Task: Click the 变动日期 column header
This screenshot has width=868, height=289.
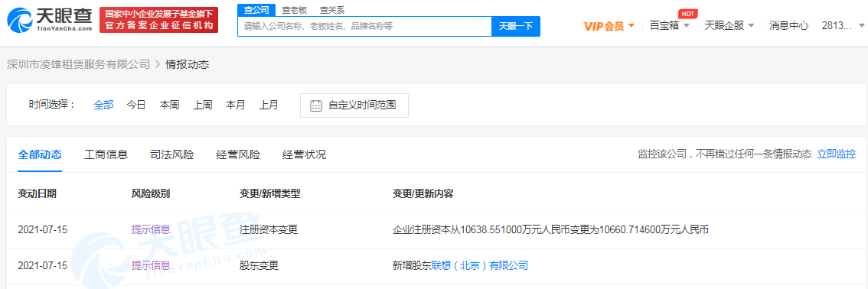Action: (x=37, y=193)
